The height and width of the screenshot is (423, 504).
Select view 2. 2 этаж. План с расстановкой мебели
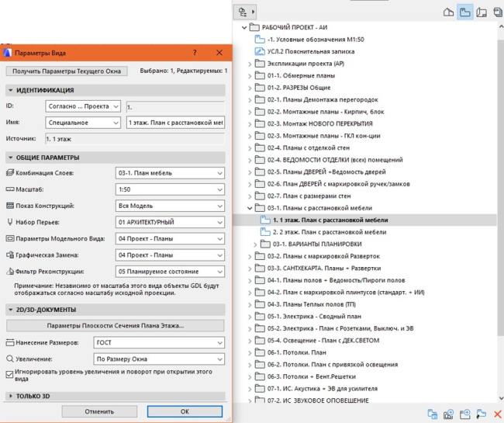click(330, 231)
